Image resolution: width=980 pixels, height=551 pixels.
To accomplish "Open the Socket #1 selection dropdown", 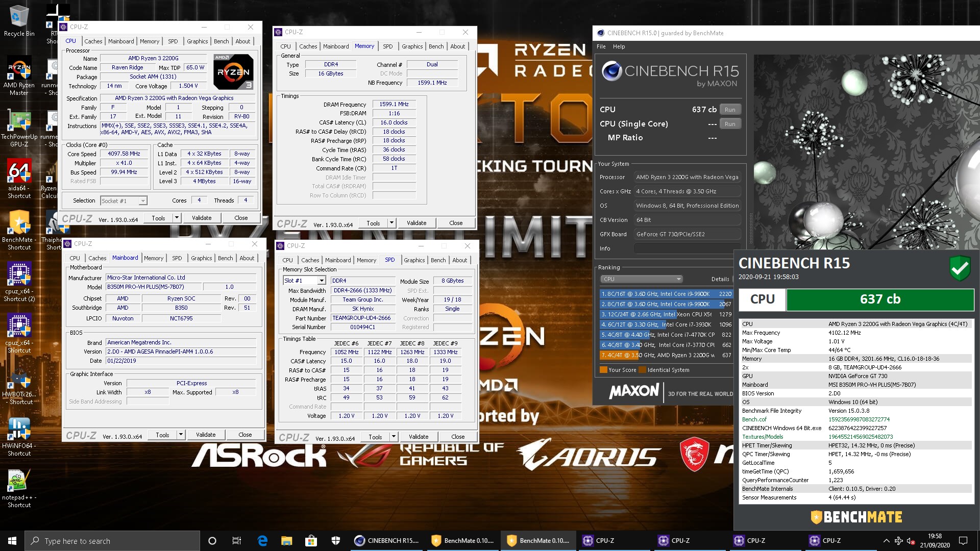I will point(124,201).
